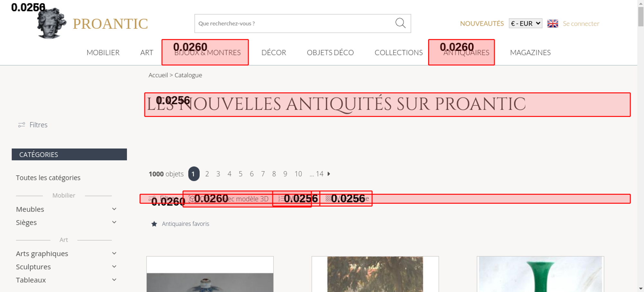Viewport: 644px width, 292px height.
Task: Open the EUR currency dropdown
Action: [x=525, y=23]
